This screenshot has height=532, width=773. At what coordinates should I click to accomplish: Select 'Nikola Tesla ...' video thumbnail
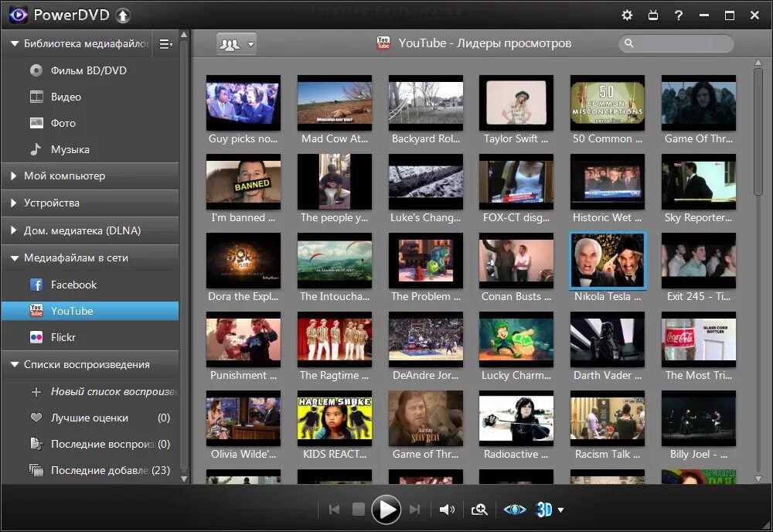pyautogui.click(x=608, y=261)
